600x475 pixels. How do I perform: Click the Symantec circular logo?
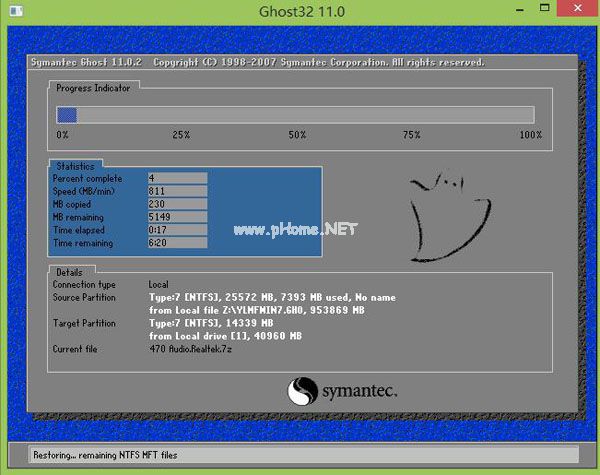click(x=304, y=390)
